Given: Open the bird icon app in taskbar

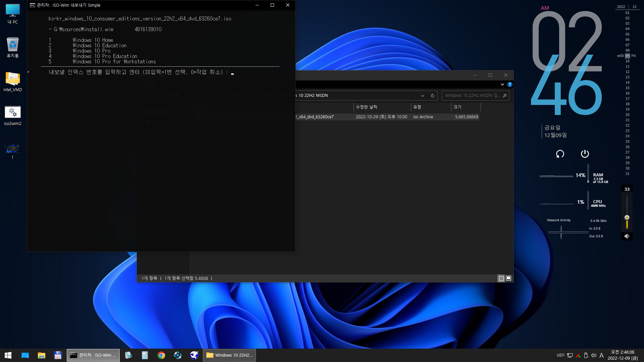Looking at the screenshot, I should tap(194, 355).
